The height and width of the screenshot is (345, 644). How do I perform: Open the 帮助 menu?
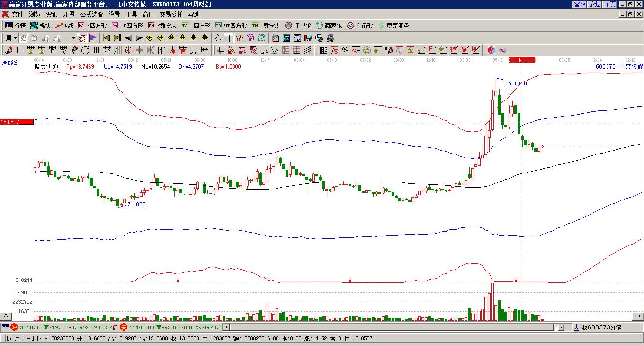[194, 14]
